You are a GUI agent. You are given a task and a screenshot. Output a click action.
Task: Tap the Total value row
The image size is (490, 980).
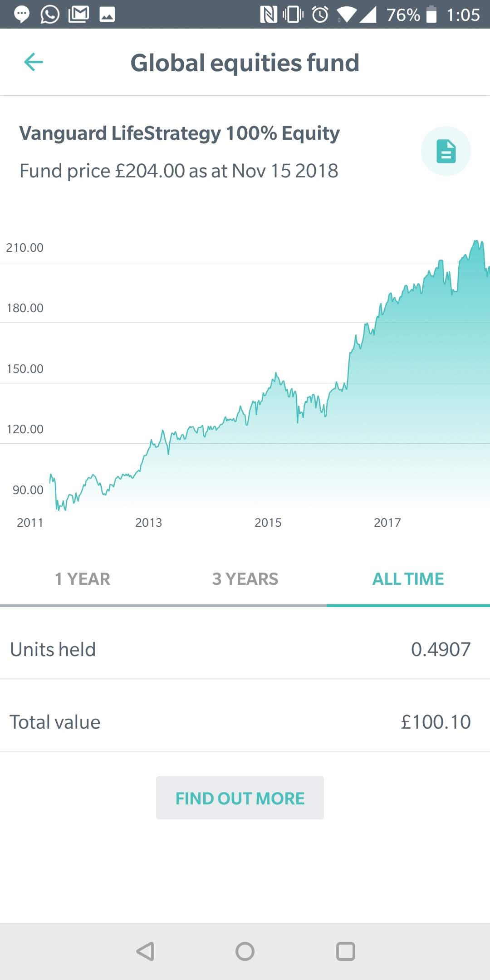click(245, 722)
